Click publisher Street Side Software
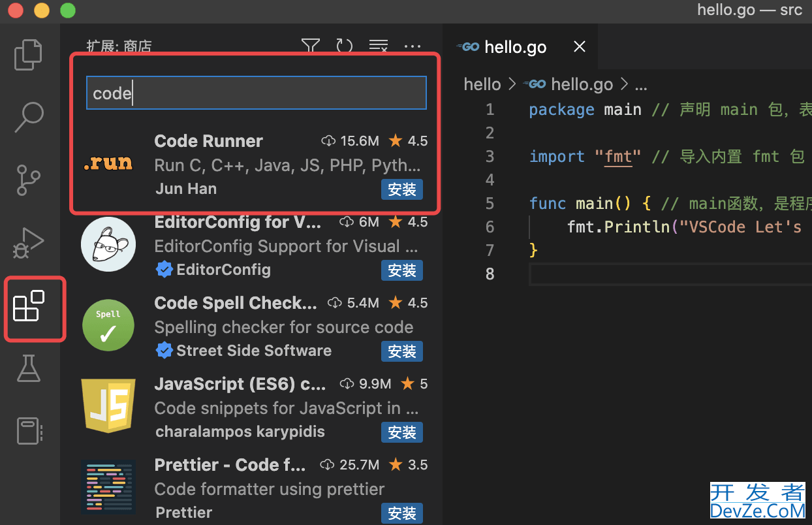 point(254,351)
